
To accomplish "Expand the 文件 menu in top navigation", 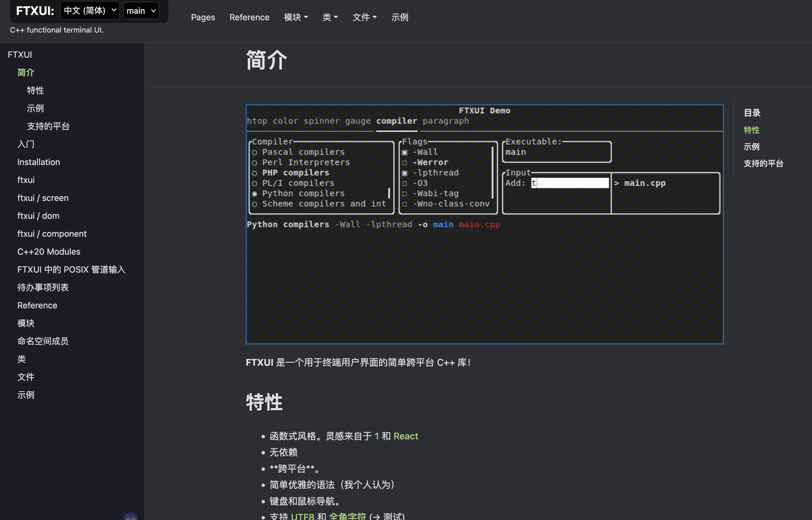I will 364,17.
